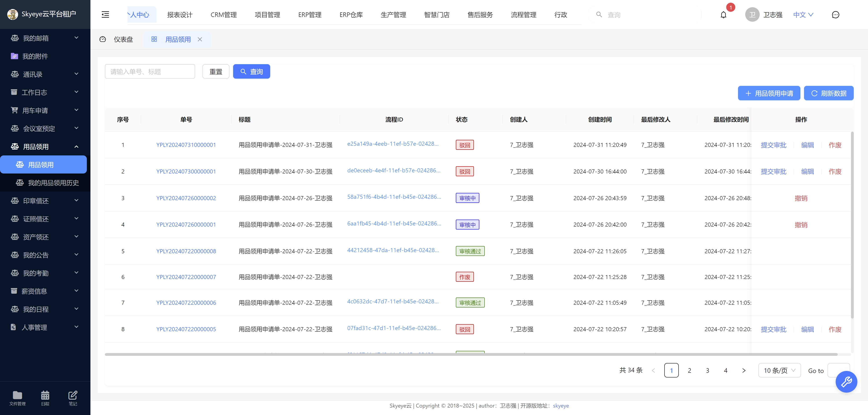Select 用品领用 submenu item

43,165
